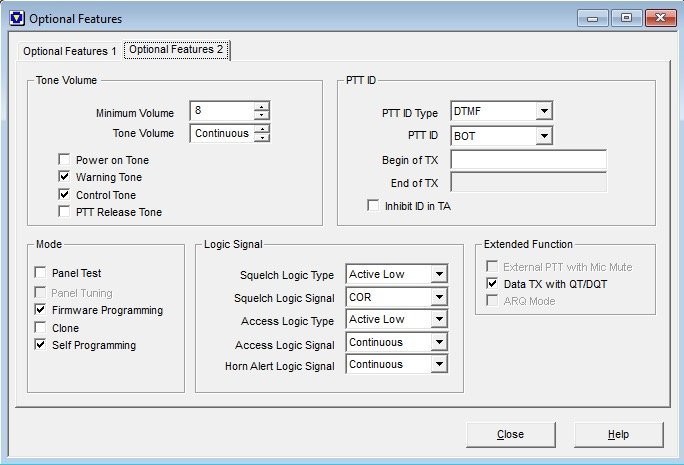Toggle Inhibit ID in TA checkbox
Screen dimensions: 684x465
[374, 206]
